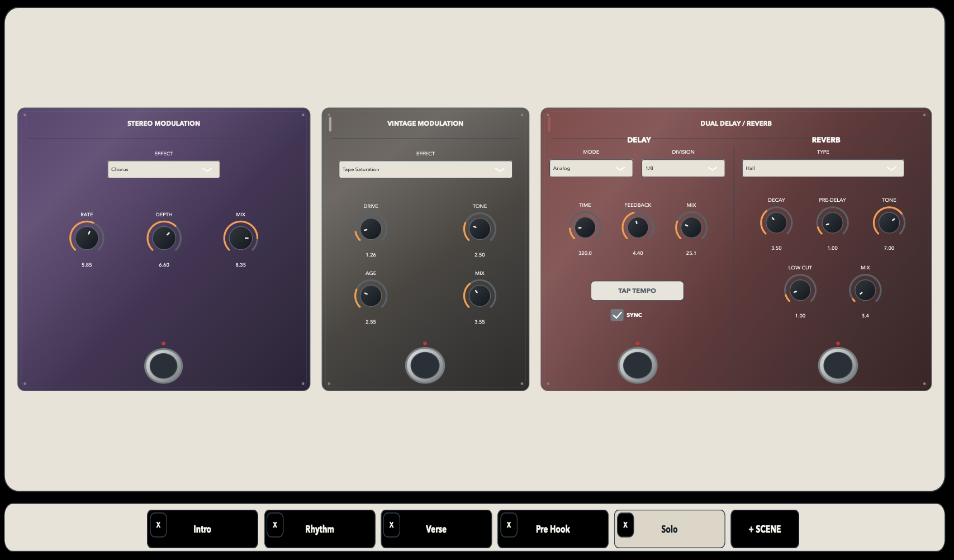Toggle the Delay footswitch
The image size is (954, 560).
(x=638, y=366)
